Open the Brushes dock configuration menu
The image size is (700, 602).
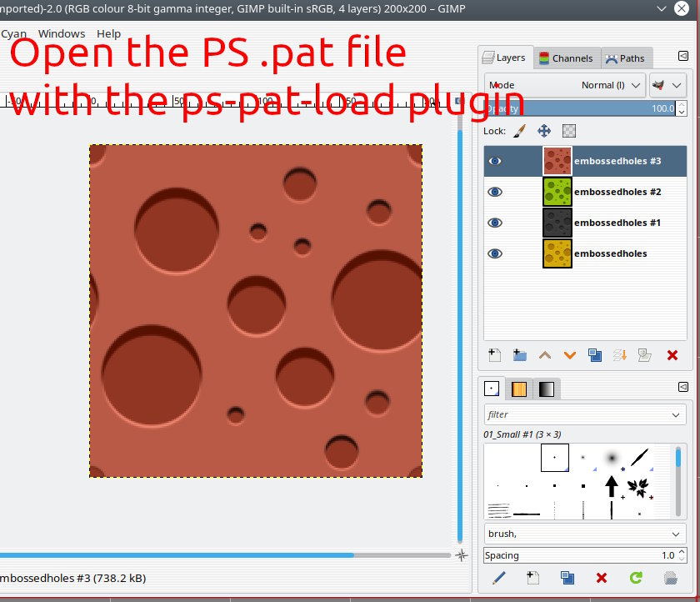point(683,387)
